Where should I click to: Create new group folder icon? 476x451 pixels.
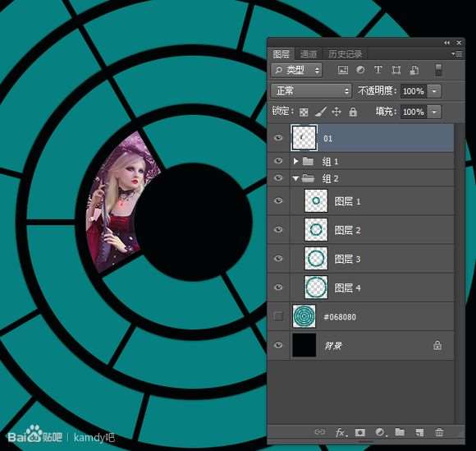tap(400, 432)
